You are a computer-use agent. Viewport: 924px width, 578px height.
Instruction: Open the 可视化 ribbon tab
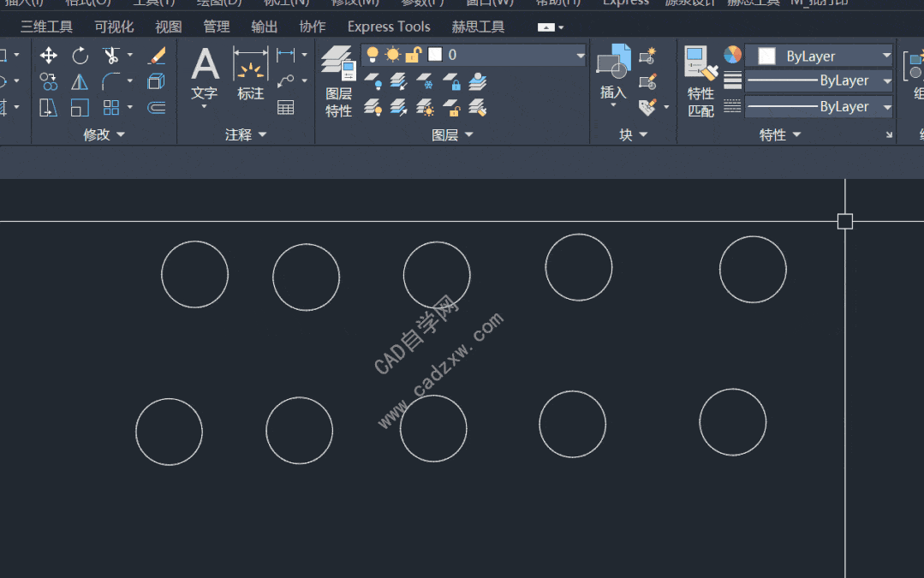click(x=114, y=27)
